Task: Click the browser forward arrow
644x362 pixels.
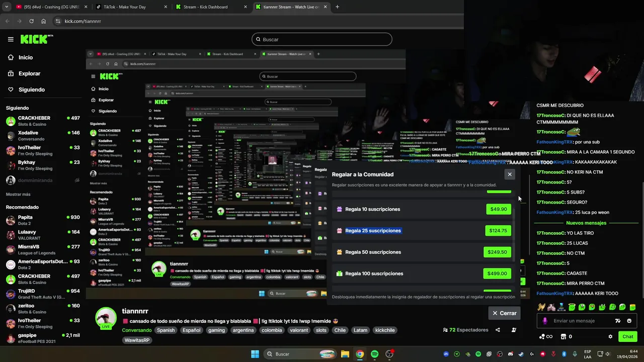Action: [x=19, y=21]
